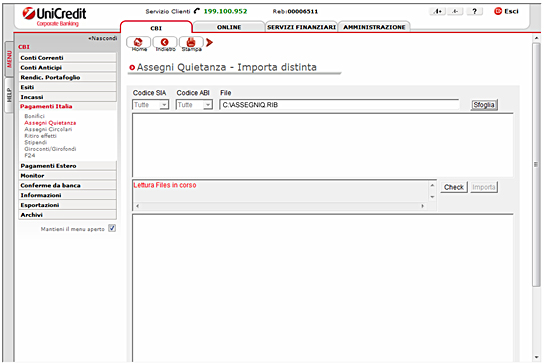
Task: Click message box scroll down arrow
Action: 432,197
